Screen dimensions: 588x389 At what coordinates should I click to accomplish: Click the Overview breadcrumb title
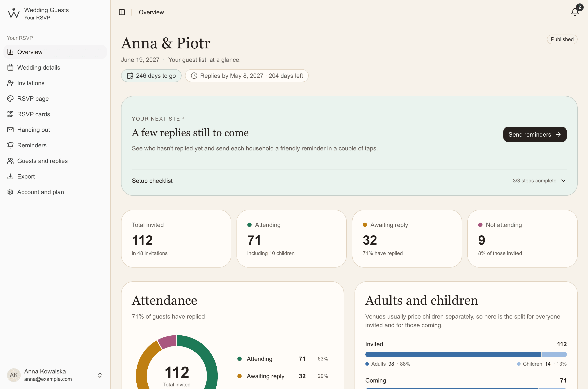tap(151, 12)
